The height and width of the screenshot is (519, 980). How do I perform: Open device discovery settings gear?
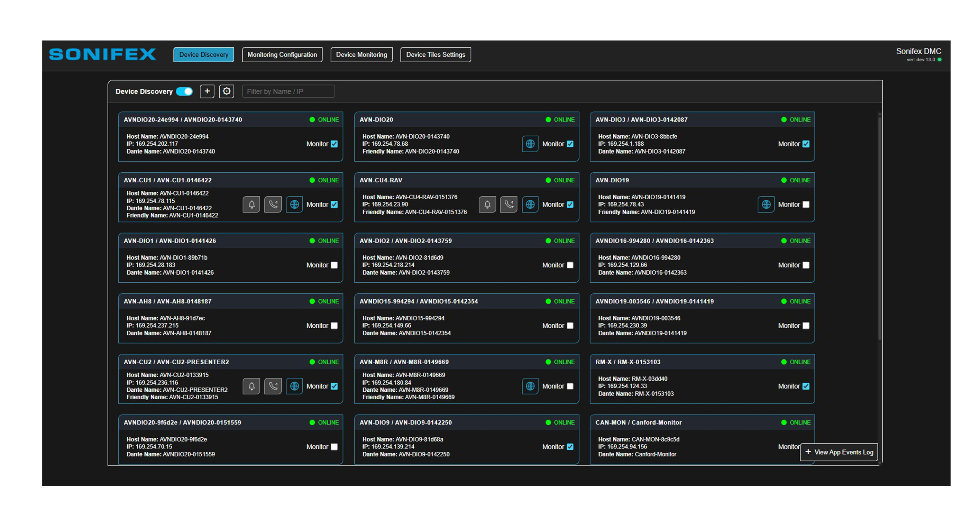[226, 91]
